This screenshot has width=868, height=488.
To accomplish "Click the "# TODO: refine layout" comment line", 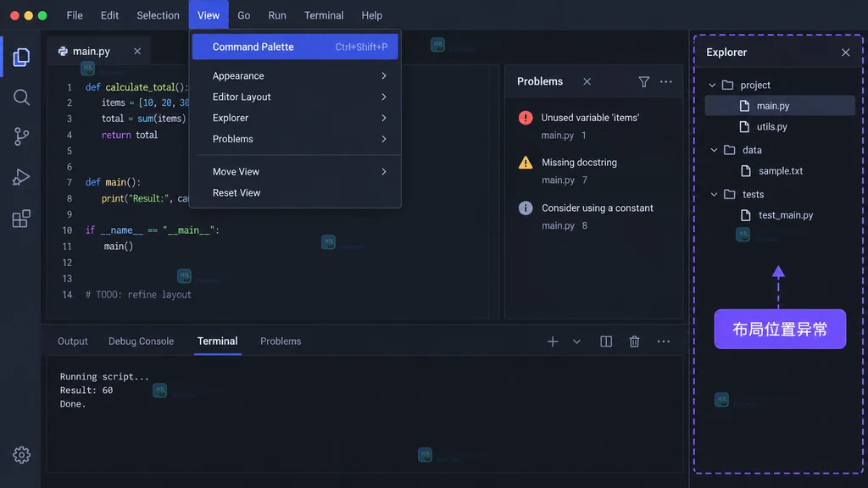I will tap(138, 295).
